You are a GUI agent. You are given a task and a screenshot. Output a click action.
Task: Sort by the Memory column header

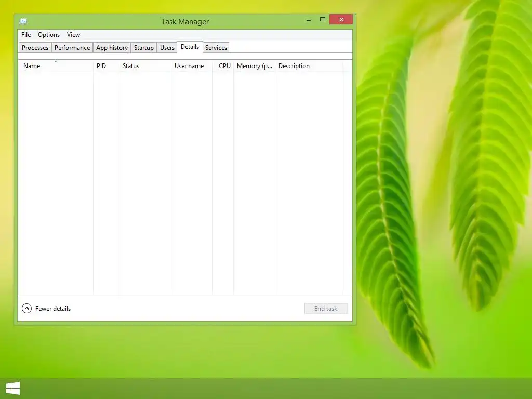pos(255,66)
